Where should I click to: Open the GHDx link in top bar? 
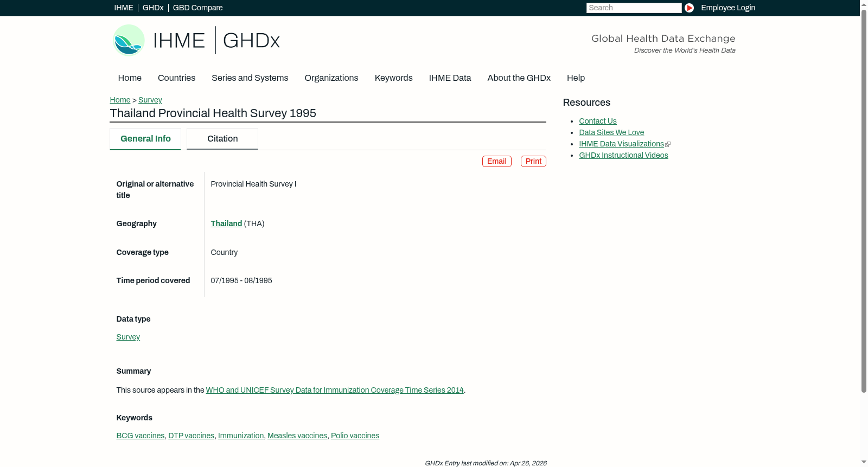pos(153,8)
